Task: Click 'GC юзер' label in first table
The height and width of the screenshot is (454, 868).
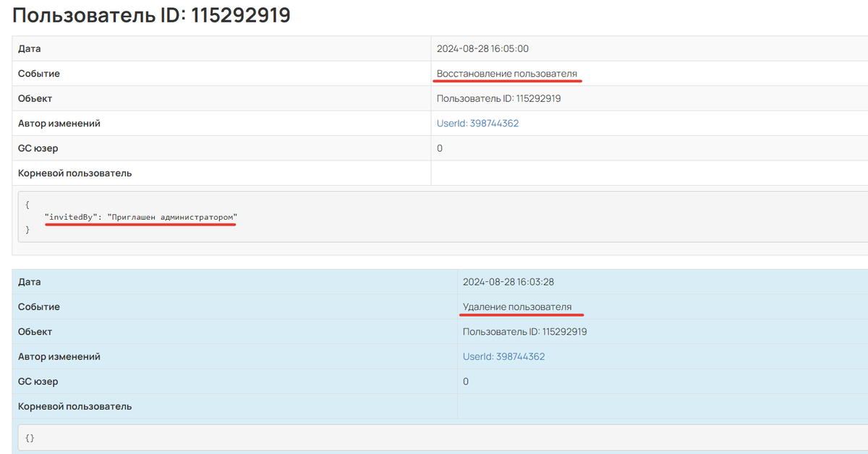Action: click(x=38, y=148)
